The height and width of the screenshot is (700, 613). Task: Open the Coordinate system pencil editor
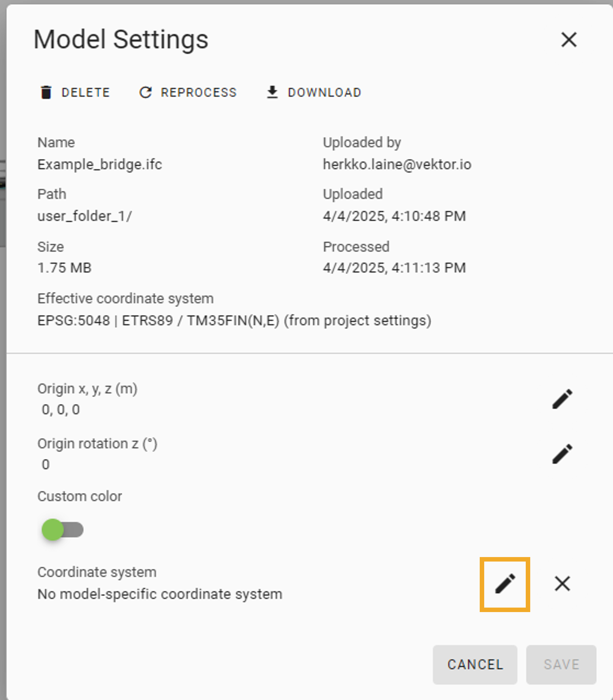coord(505,584)
